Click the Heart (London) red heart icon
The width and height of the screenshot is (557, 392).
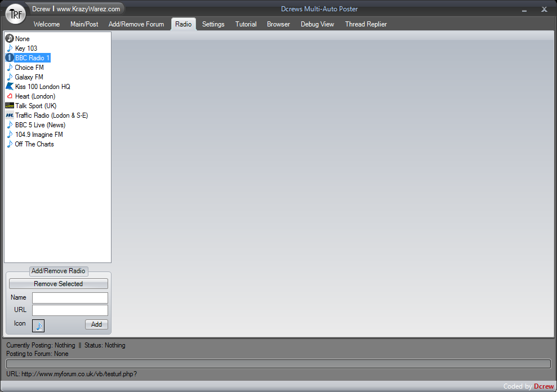10,96
